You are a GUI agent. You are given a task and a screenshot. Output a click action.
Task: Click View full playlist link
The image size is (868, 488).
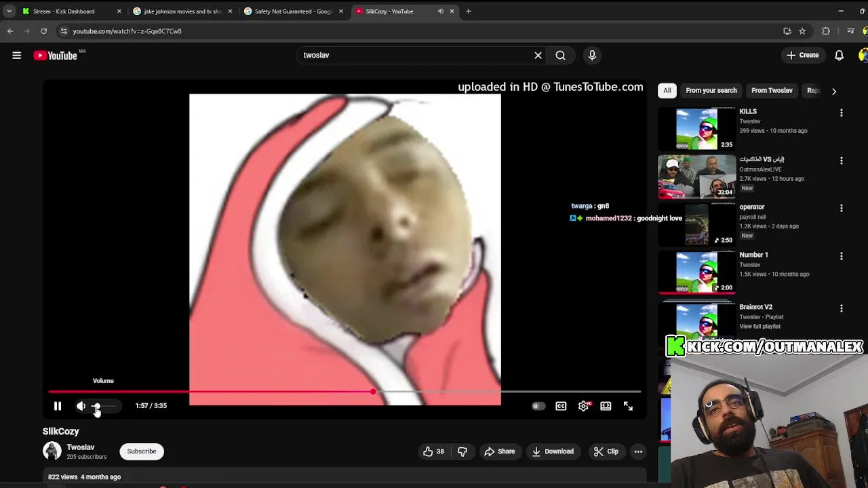[759, 327]
